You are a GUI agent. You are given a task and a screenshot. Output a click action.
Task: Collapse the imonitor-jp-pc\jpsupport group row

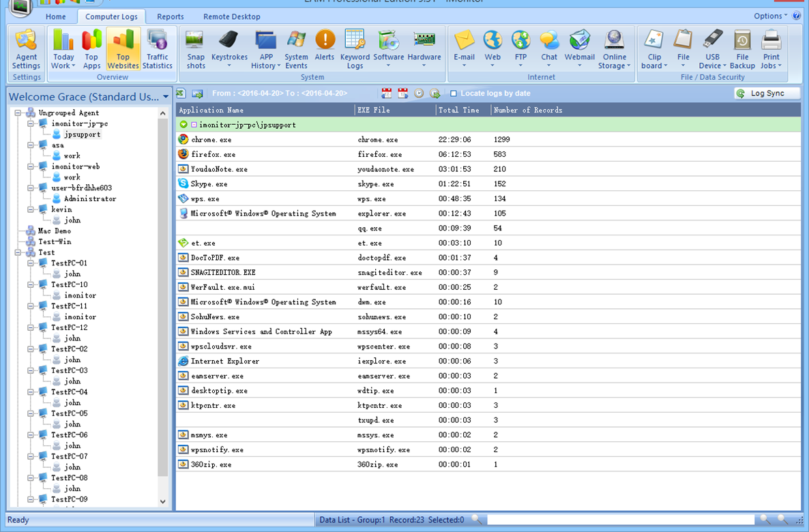183,125
